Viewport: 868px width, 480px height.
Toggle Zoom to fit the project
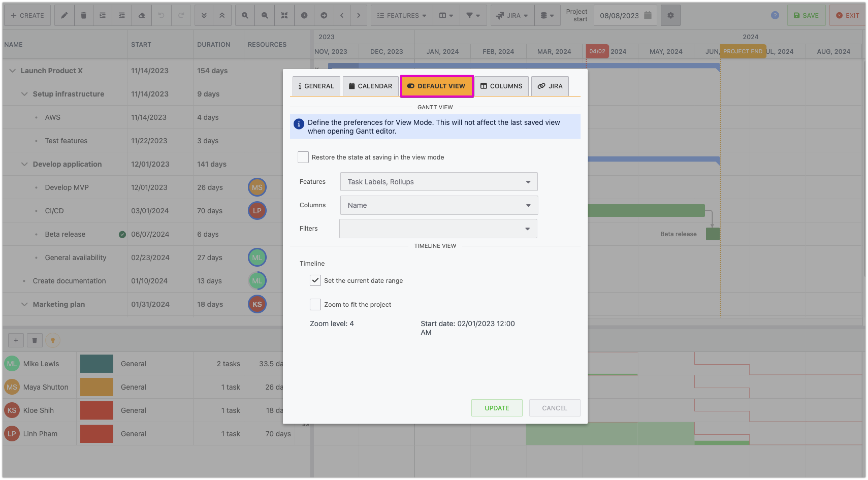[x=315, y=305]
